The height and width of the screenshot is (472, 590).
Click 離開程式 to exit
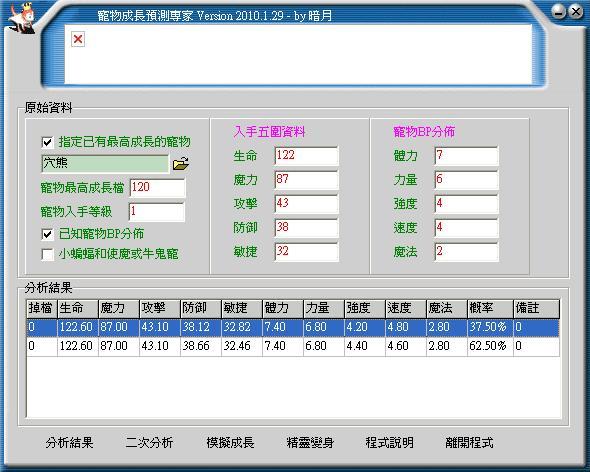pyautogui.click(x=469, y=443)
